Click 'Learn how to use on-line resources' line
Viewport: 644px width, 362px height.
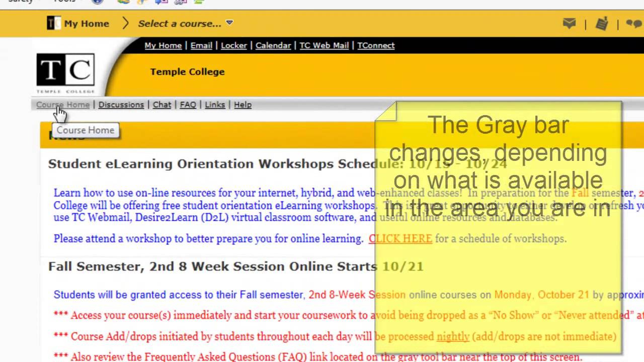(349, 193)
